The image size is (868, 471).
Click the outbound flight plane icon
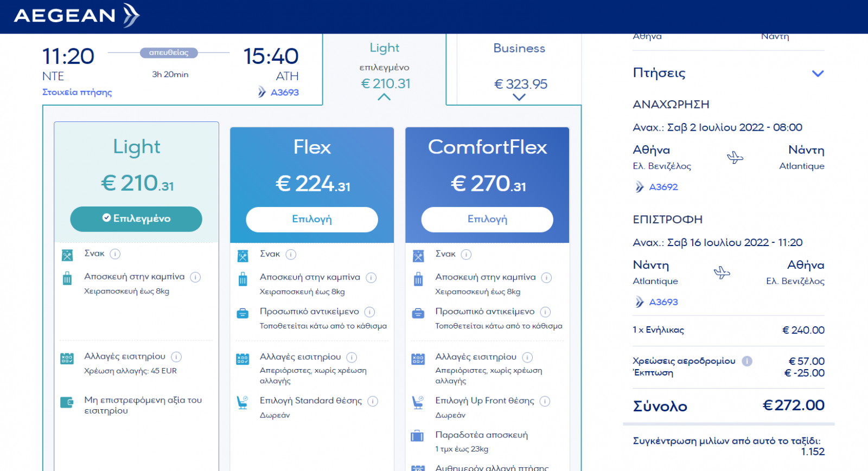click(735, 158)
